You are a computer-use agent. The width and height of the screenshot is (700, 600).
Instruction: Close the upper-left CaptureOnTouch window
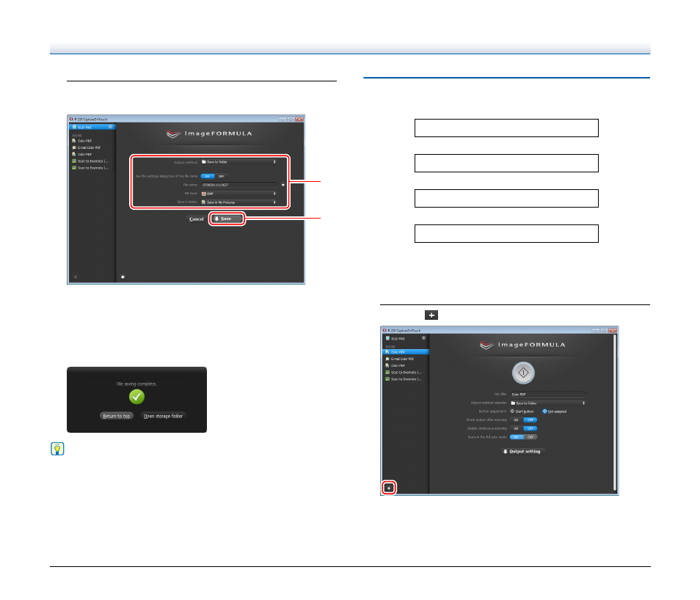point(299,120)
